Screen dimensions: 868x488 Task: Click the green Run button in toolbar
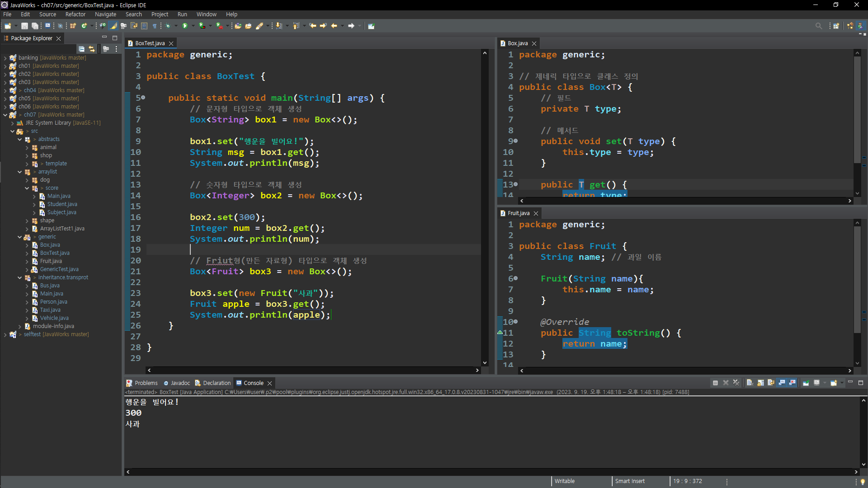click(184, 26)
